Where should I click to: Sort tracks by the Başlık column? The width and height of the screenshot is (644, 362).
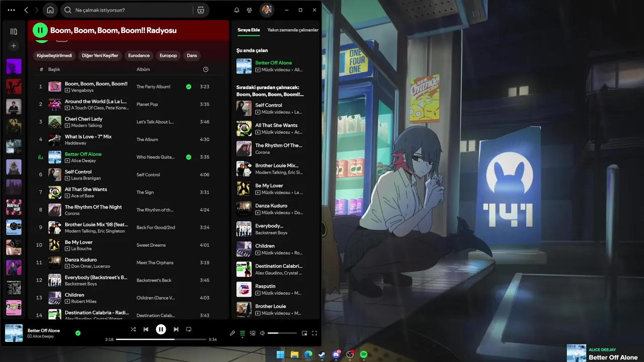coord(54,69)
